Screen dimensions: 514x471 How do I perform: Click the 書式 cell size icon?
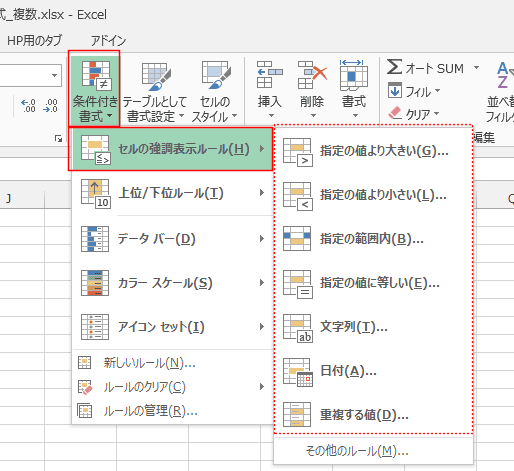[354, 75]
